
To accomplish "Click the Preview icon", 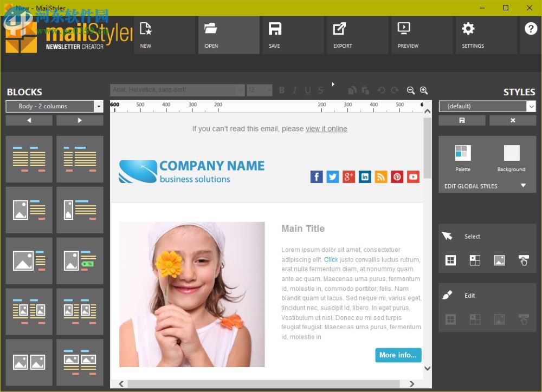I will [403, 28].
